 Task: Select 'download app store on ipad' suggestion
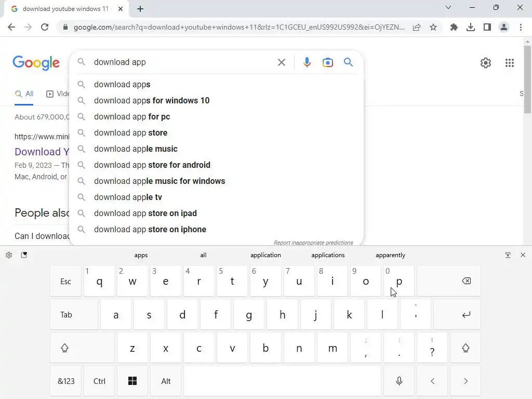pyautogui.click(x=216, y=214)
